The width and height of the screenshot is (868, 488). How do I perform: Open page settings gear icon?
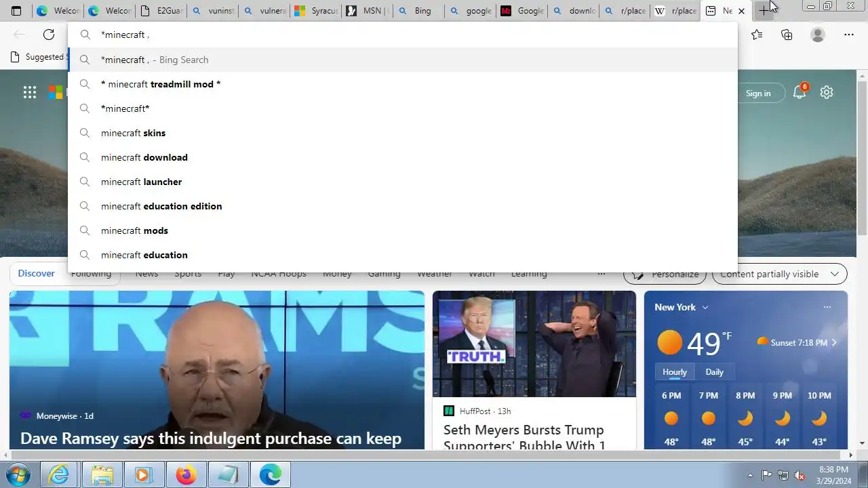[826, 93]
